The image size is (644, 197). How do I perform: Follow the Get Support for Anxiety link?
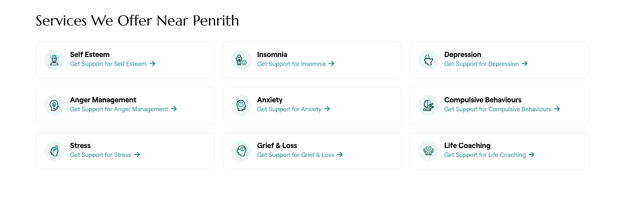coord(293,109)
